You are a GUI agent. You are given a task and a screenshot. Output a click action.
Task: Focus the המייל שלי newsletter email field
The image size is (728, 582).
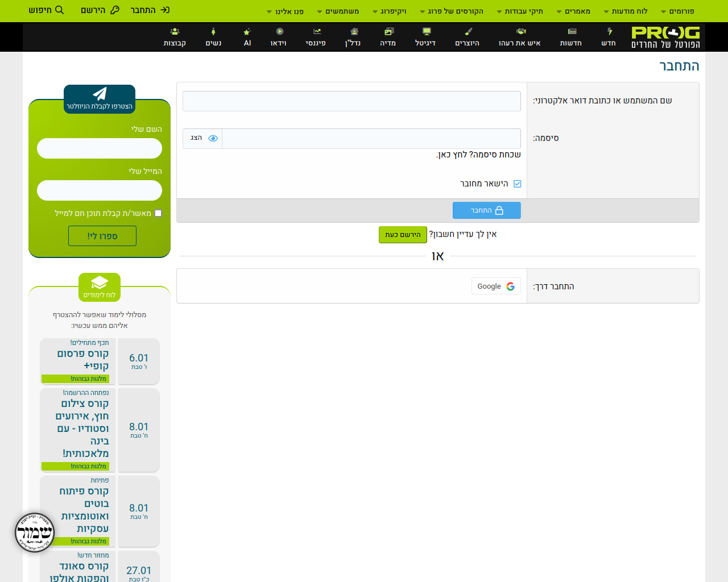pyautogui.click(x=100, y=190)
